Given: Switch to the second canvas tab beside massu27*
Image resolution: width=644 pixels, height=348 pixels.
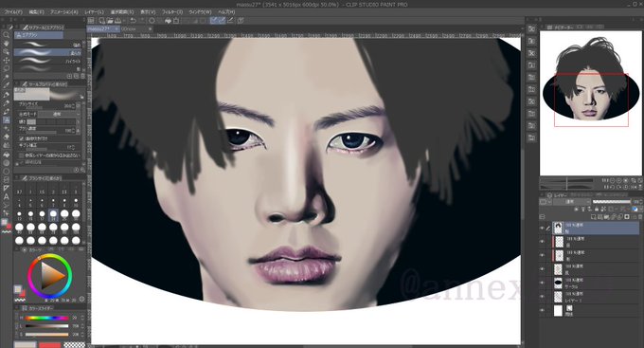Looking at the screenshot, I should tap(136, 28).
